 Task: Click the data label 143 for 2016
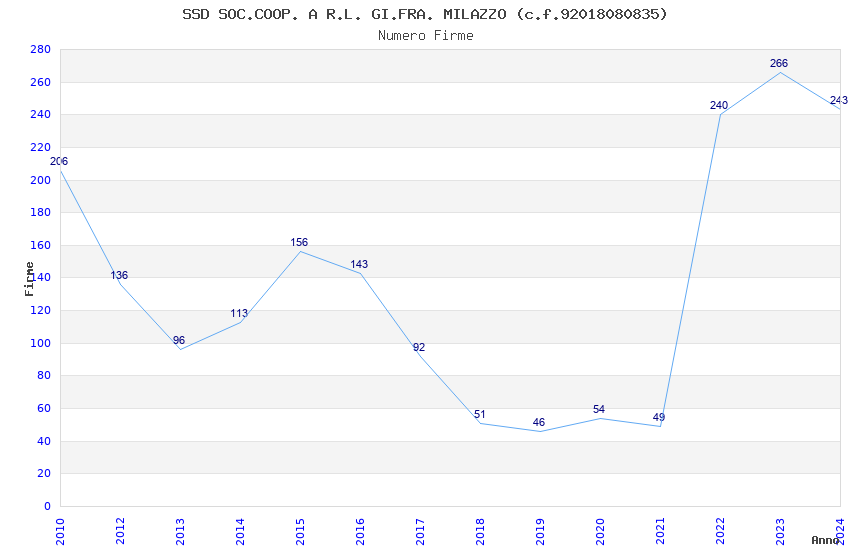359,264
